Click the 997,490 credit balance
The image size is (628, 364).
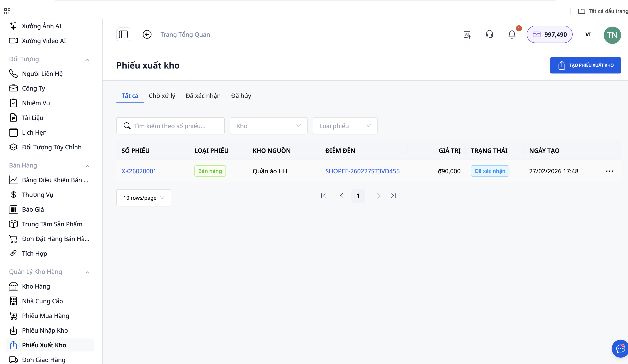549,34
